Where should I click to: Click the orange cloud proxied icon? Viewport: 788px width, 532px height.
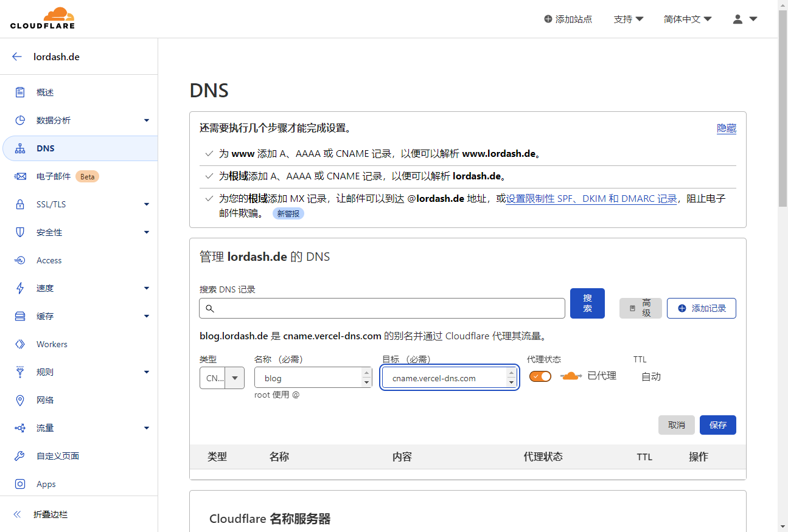click(x=571, y=376)
